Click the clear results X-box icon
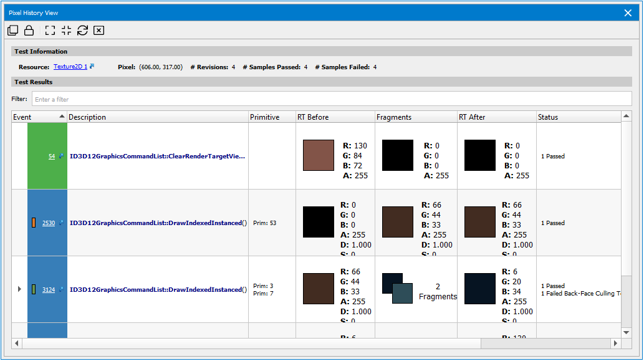The width and height of the screenshot is (644, 361). 99,31
